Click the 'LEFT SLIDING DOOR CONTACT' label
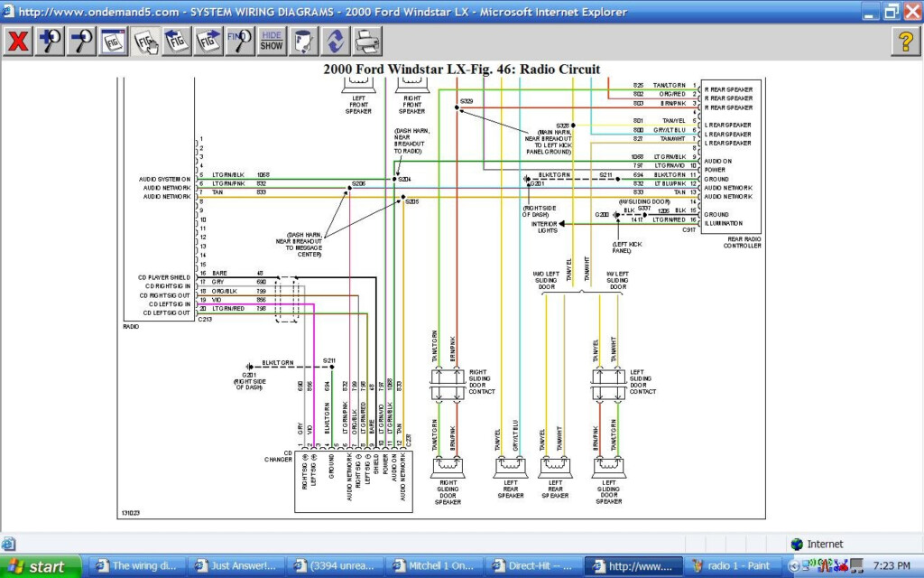This screenshot has width=924, height=578. coord(642,382)
